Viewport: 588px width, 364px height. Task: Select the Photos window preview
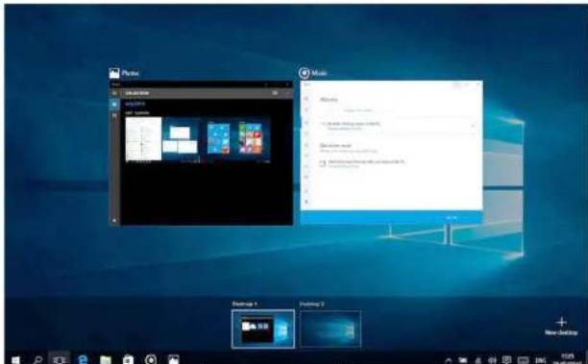pos(201,153)
